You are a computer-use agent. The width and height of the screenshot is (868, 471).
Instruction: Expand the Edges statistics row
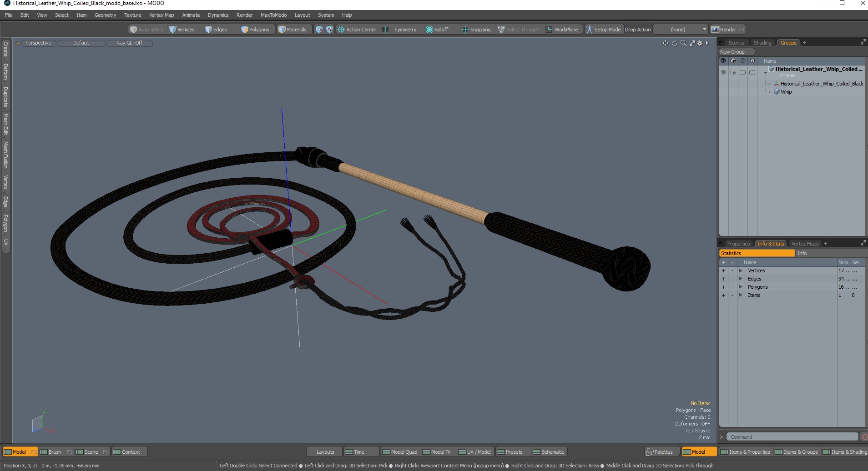[741, 279]
